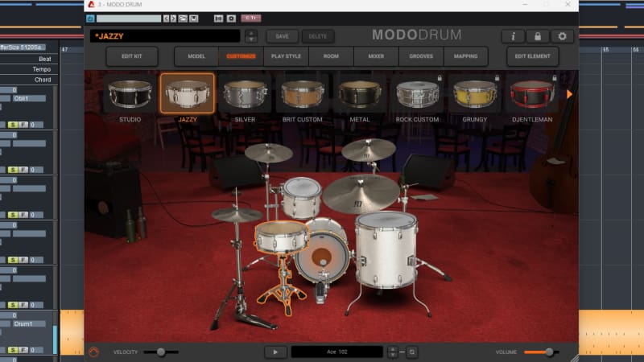Image resolution: width=644 pixels, height=362 pixels.
Task: Select the locked Djentleman snare thumbnail
Action: (x=532, y=93)
